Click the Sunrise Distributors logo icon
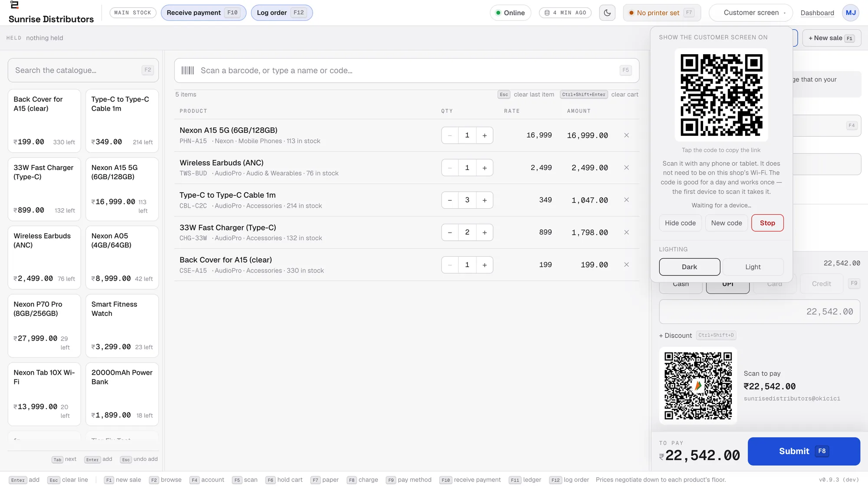 pyautogui.click(x=14, y=5)
